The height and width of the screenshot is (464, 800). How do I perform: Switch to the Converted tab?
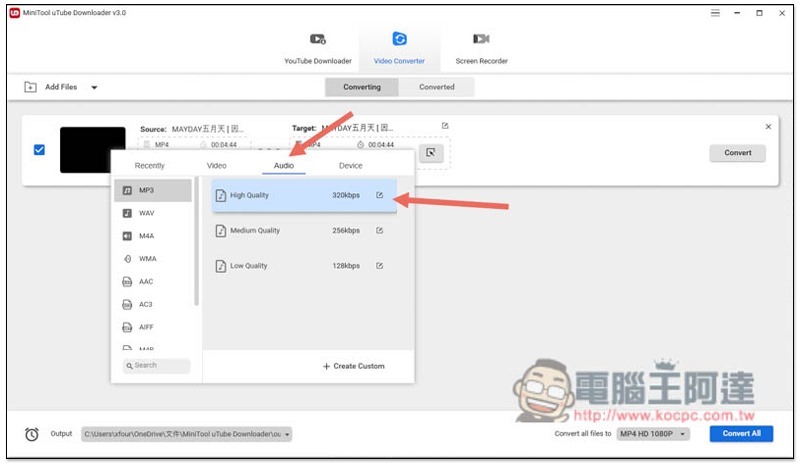(437, 87)
